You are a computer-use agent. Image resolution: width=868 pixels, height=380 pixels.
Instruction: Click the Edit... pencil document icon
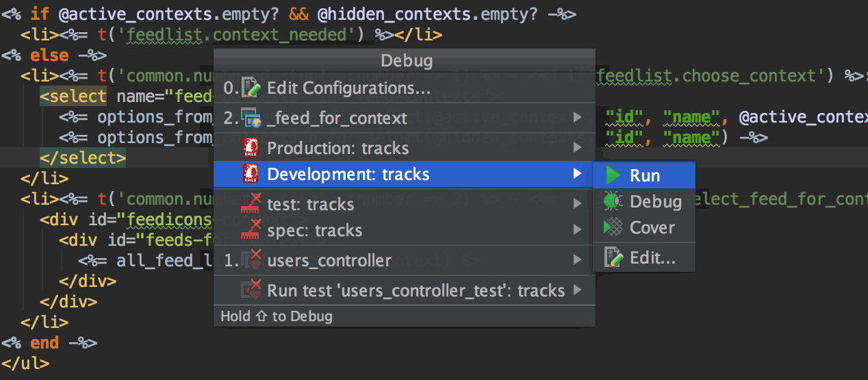pos(613,257)
